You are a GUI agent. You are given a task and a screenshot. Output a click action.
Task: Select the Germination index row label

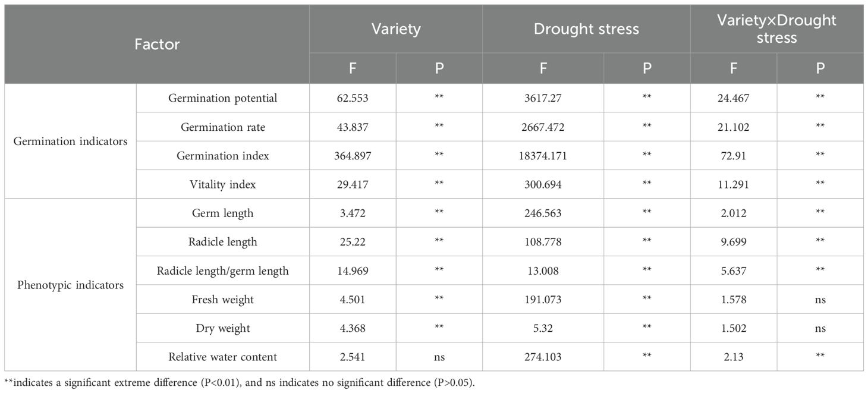(x=222, y=156)
